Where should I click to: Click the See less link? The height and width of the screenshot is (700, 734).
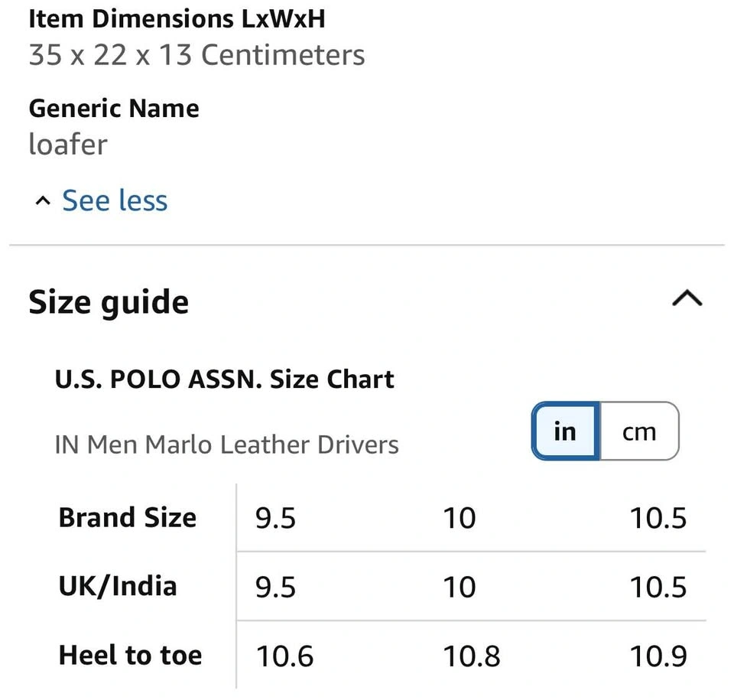[x=114, y=200]
